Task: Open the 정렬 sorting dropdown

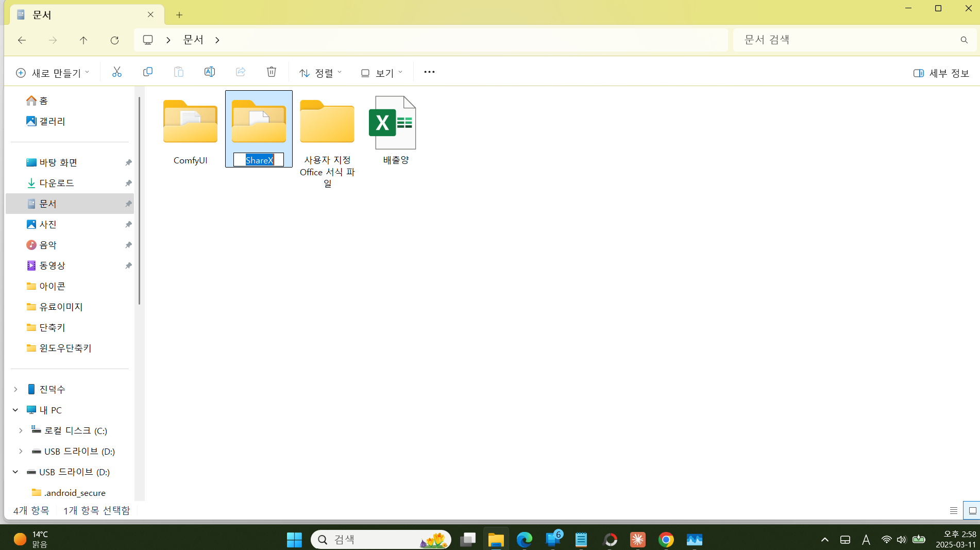Action: 320,72
